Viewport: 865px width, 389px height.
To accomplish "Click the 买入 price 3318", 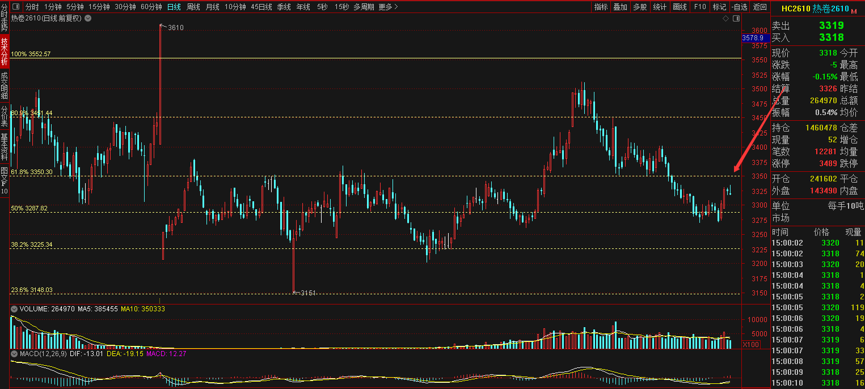I will [831, 38].
